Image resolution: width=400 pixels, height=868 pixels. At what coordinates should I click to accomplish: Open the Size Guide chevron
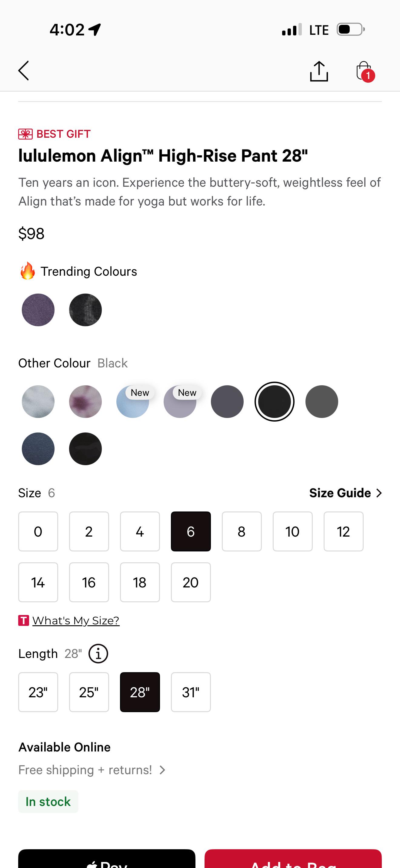(379, 493)
